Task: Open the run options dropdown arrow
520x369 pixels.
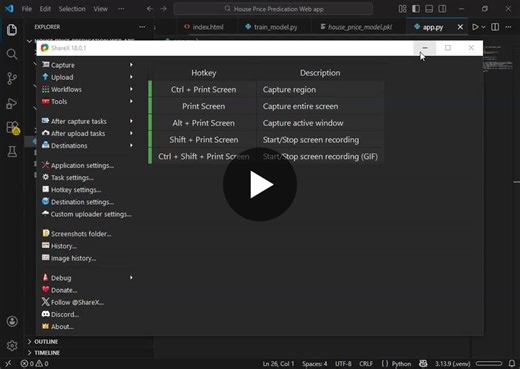Action: point(483,27)
